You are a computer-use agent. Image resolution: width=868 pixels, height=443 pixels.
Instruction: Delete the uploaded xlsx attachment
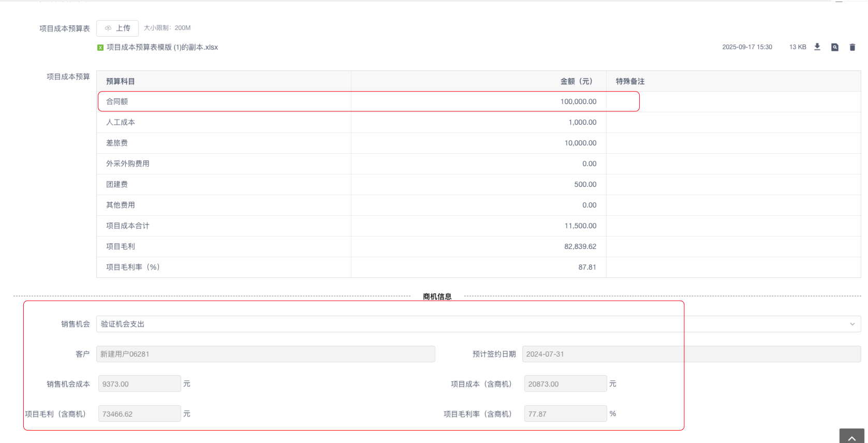pos(852,47)
